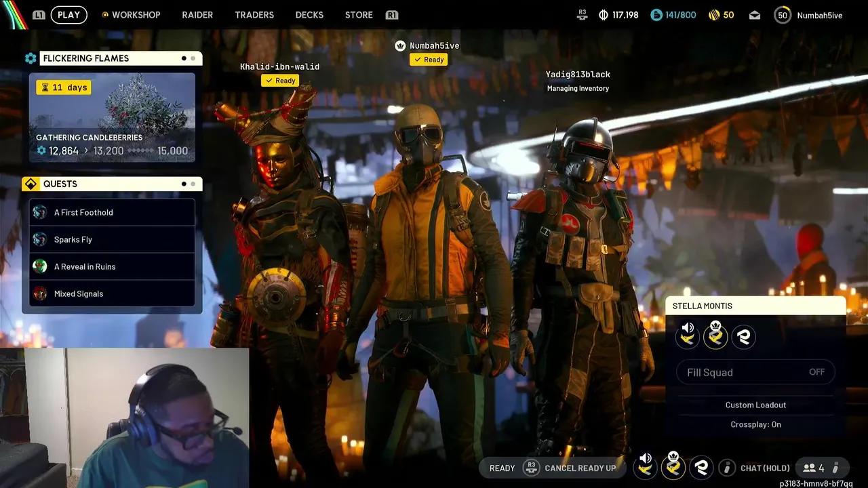868x488 pixels.
Task: Click the Quests page indicator dots
Action: click(189, 184)
